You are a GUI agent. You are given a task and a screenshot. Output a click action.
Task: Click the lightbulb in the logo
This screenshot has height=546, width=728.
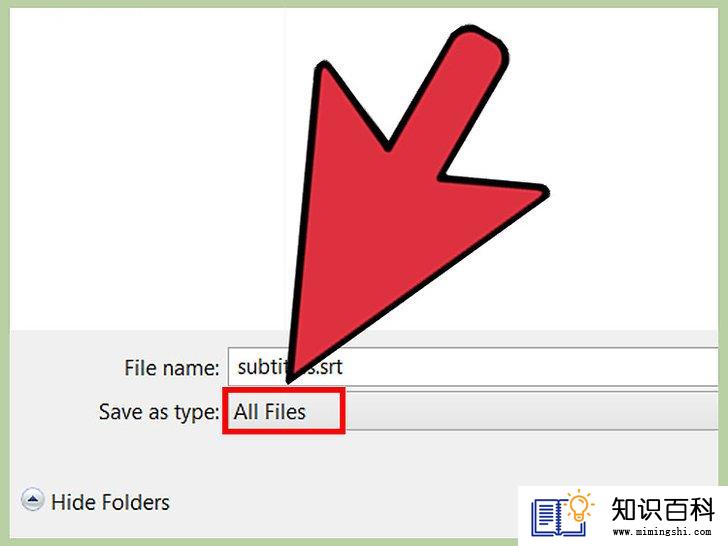pos(579,506)
